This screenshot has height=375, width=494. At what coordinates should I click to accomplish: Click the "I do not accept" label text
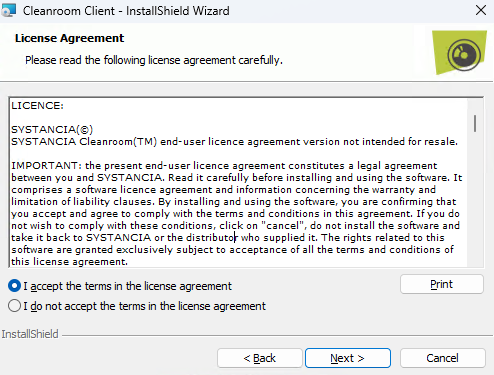pos(144,306)
